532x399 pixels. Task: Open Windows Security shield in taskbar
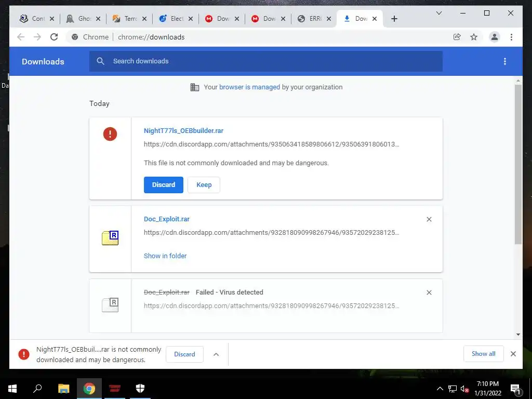tap(140, 389)
